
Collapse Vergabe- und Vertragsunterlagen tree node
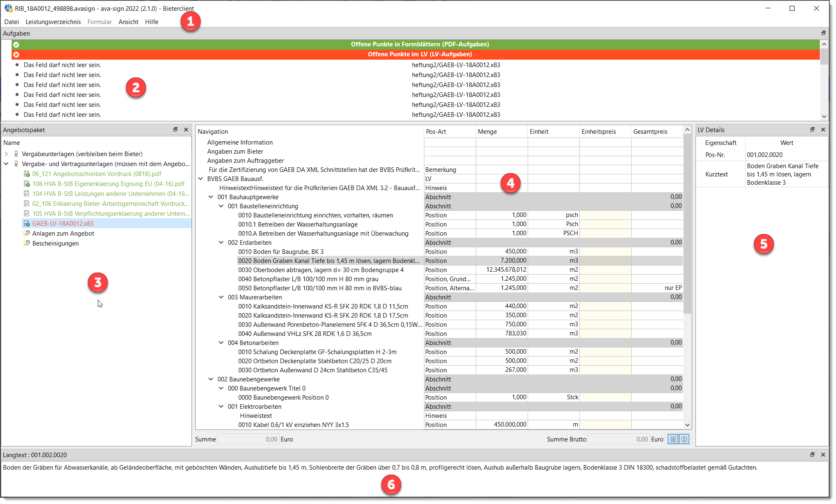(6, 164)
